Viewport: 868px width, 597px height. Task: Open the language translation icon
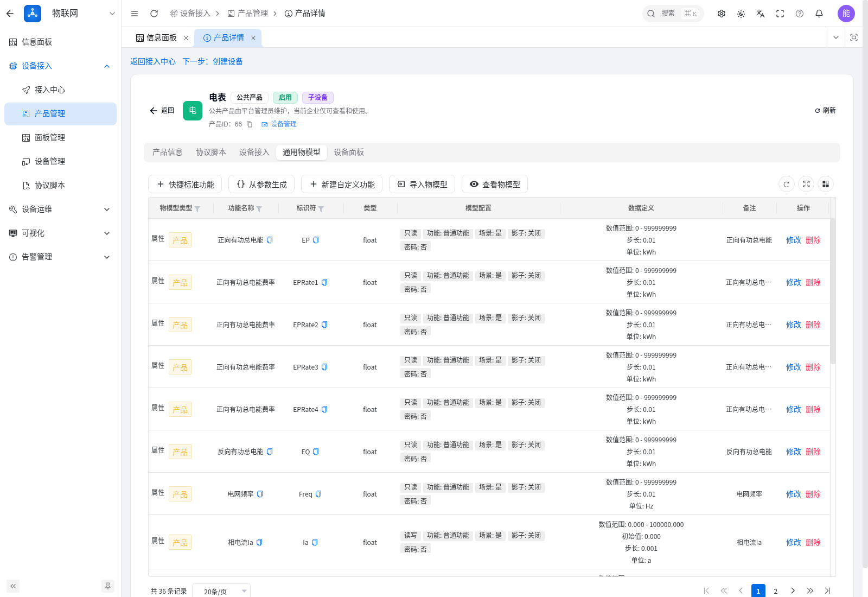(x=761, y=14)
